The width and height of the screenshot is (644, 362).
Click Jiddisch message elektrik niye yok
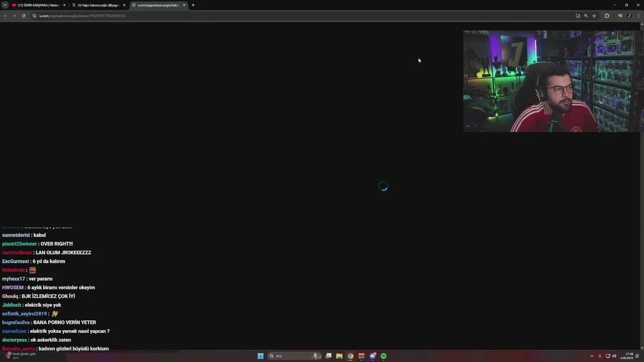(43, 305)
